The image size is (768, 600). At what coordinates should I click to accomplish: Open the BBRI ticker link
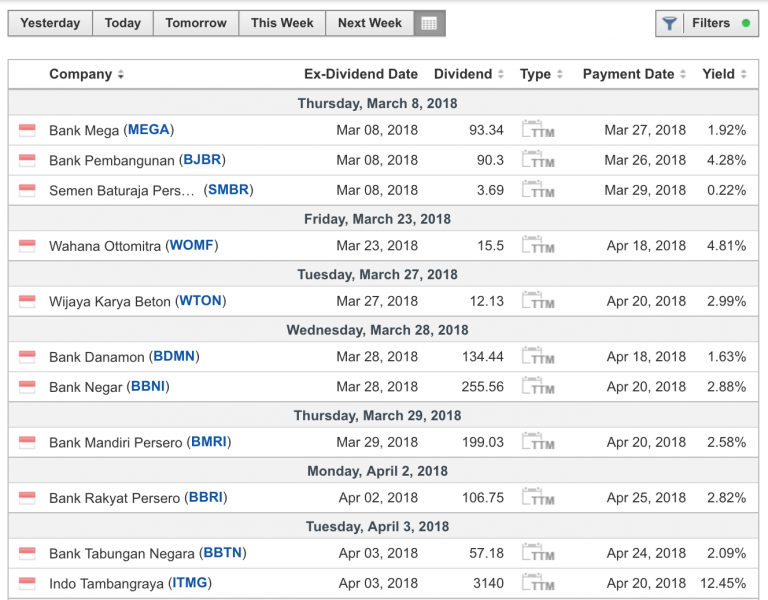206,497
